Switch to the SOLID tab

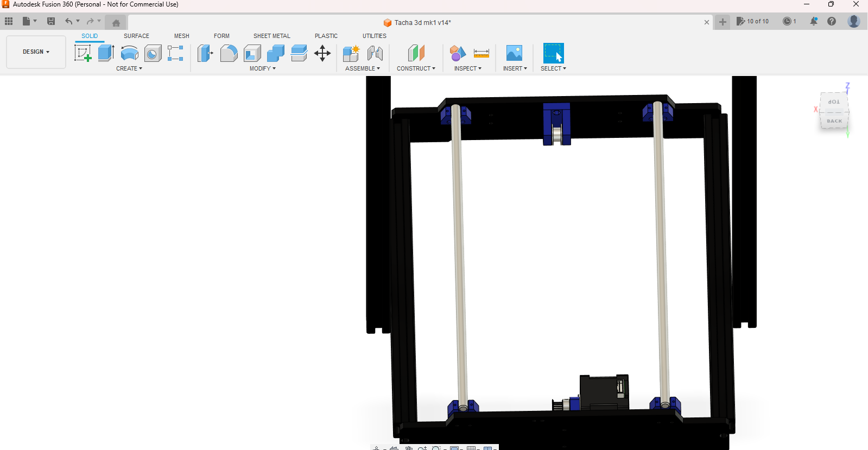pos(90,36)
